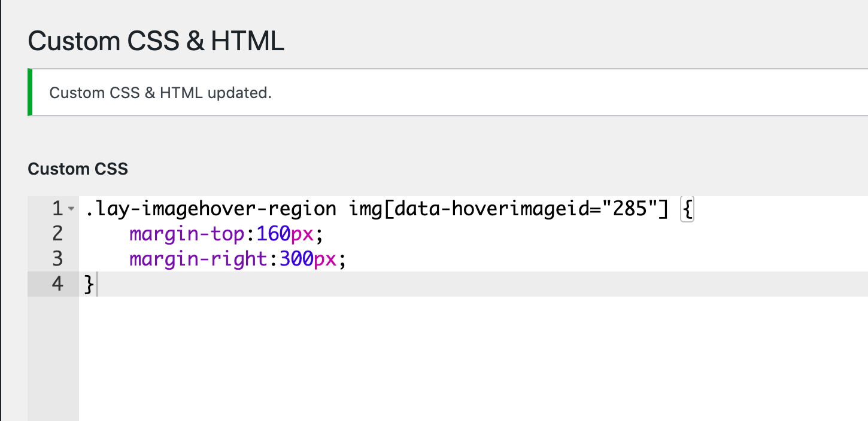
Task: Click the Custom CSS section label
Action: pos(78,169)
